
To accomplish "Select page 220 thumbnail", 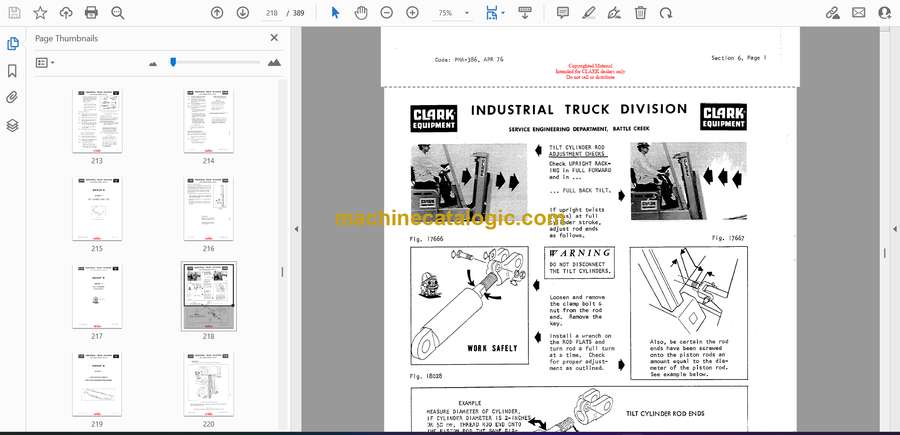I will [x=208, y=384].
